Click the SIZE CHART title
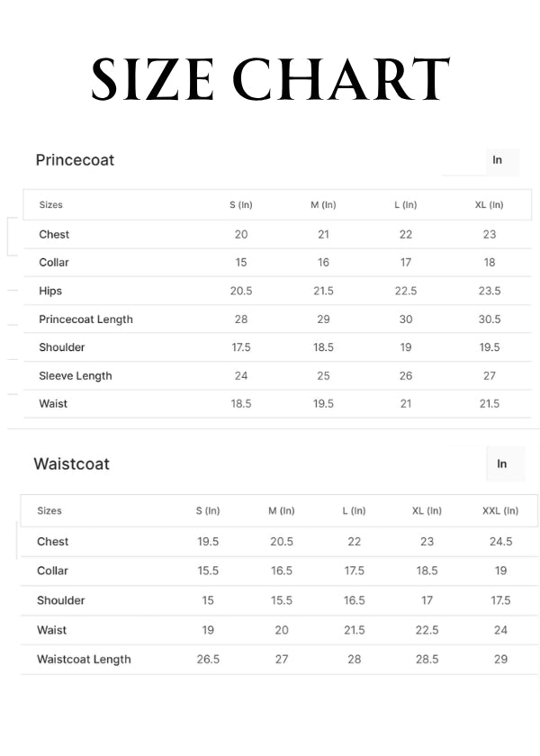Image resolution: width=540 pixels, height=756 pixels. (270, 79)
